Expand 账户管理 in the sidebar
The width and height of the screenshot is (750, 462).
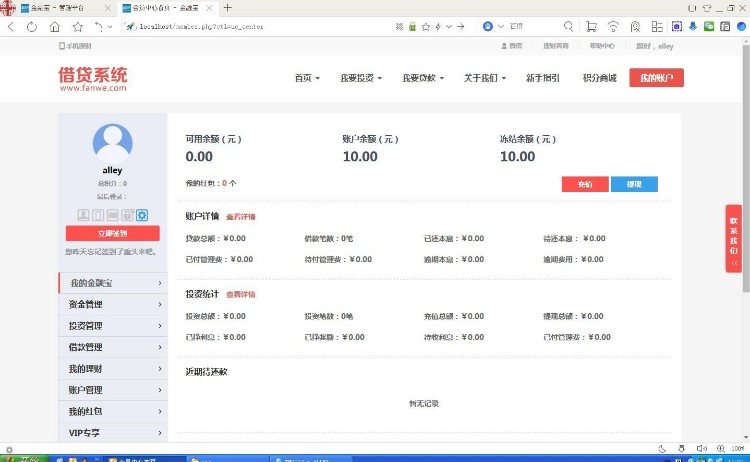click(x=113, y=390)
